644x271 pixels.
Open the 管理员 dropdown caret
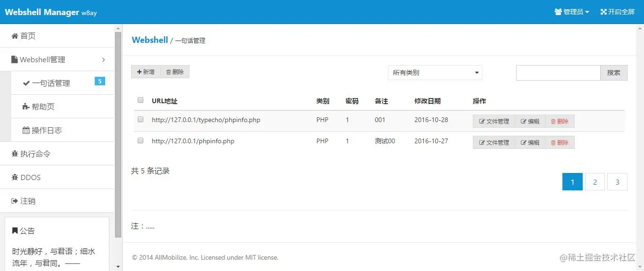pos(587,12)
